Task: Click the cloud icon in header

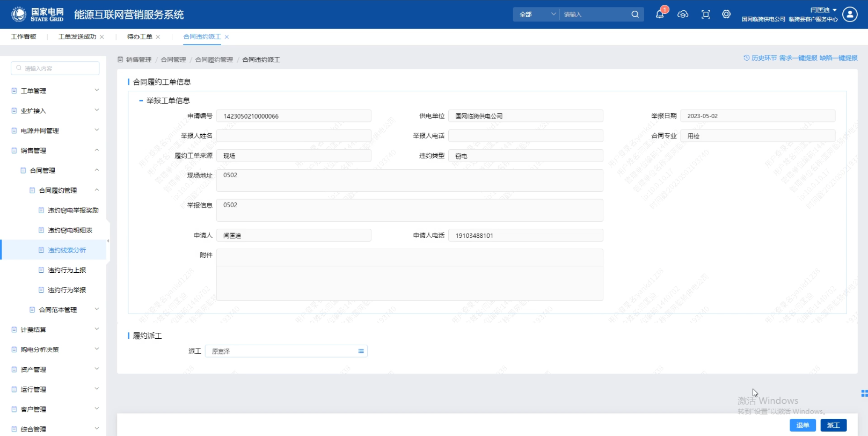Action: (x=683, y=14)
